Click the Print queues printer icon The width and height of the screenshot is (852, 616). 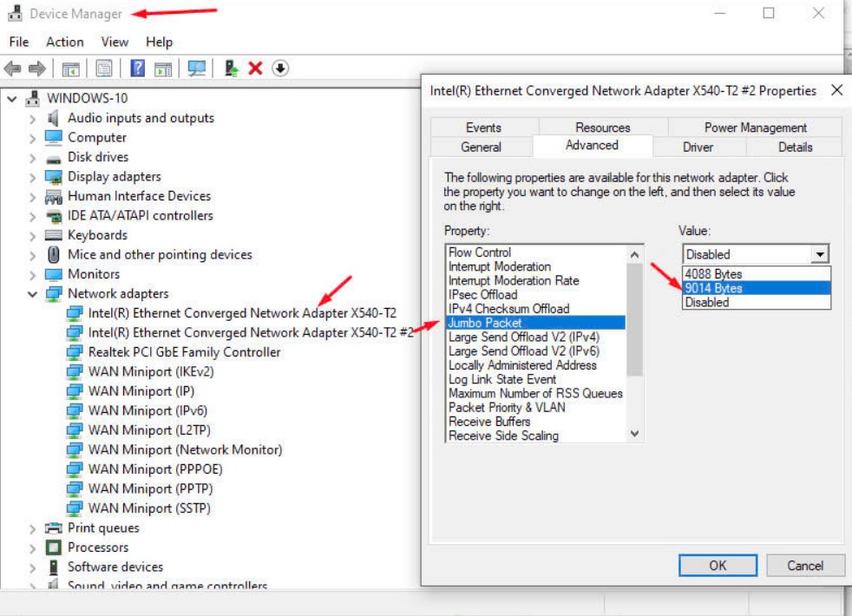coord(53,528)
